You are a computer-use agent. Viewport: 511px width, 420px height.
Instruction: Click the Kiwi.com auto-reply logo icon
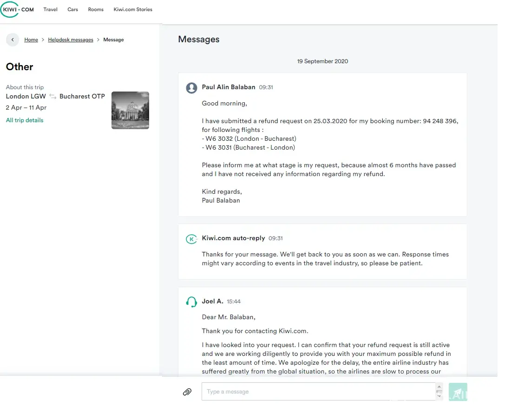[191, 239]
